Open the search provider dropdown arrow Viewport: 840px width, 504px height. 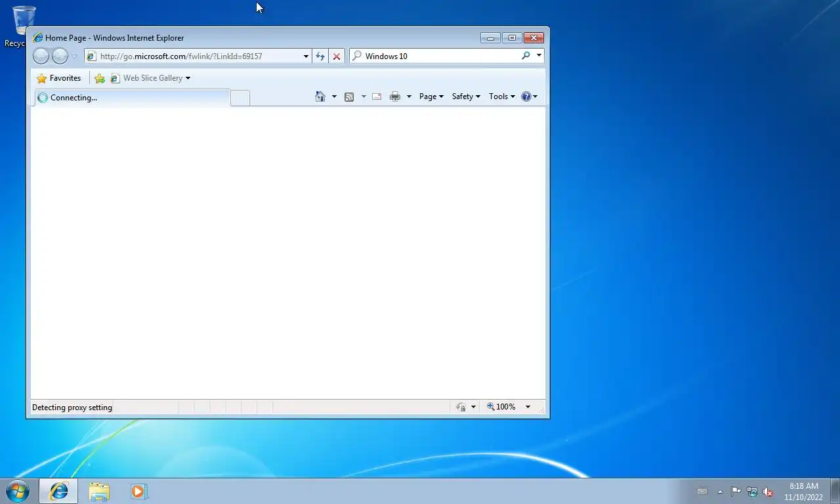pyautogui.click(x=539, y=56)
